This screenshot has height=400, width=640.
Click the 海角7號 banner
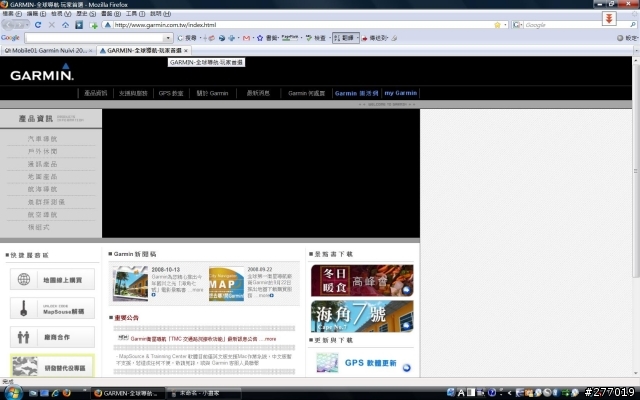tap(362, 316)
